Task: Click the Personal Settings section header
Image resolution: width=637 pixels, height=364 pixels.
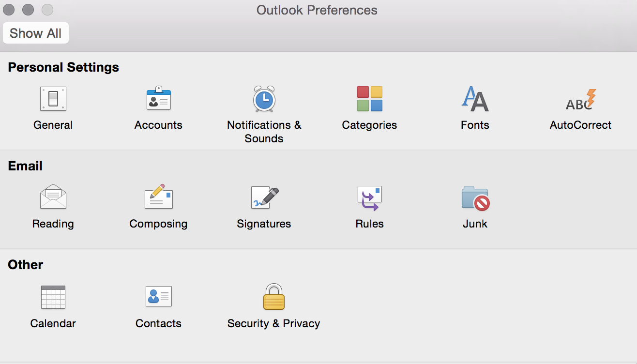Action: [63, 67]
